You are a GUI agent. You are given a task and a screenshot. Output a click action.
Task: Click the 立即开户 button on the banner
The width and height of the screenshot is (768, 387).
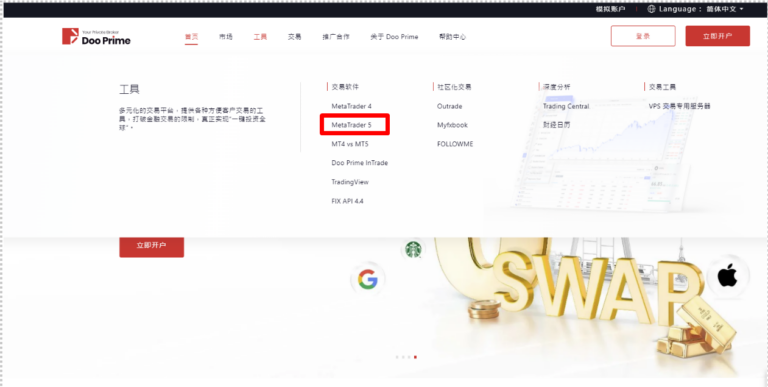pos(151,246)
